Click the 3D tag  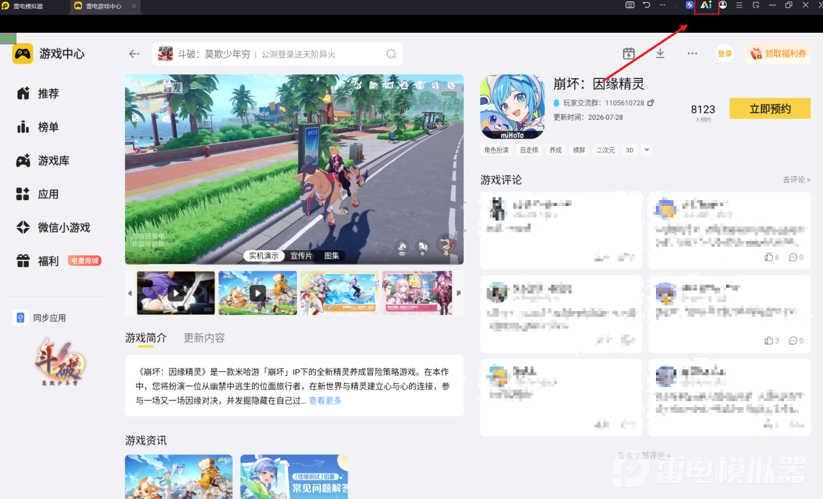pyautogui.click(x=630, y=150)
